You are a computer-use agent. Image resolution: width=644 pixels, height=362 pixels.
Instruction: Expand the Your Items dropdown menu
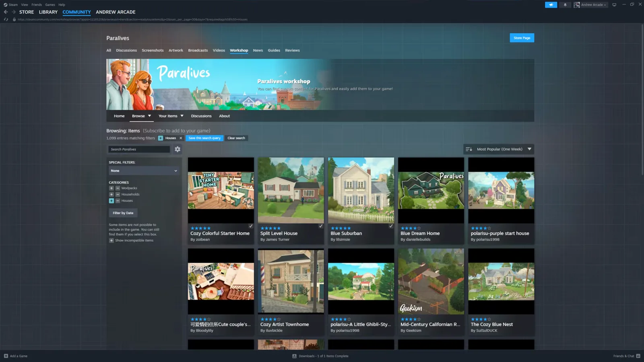[x=171, y=116]
